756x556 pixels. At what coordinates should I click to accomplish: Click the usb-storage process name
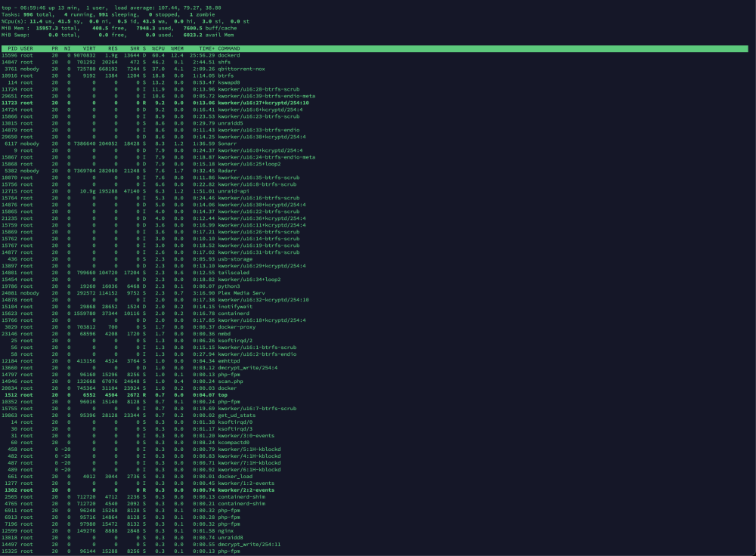[x=235, y=259]
